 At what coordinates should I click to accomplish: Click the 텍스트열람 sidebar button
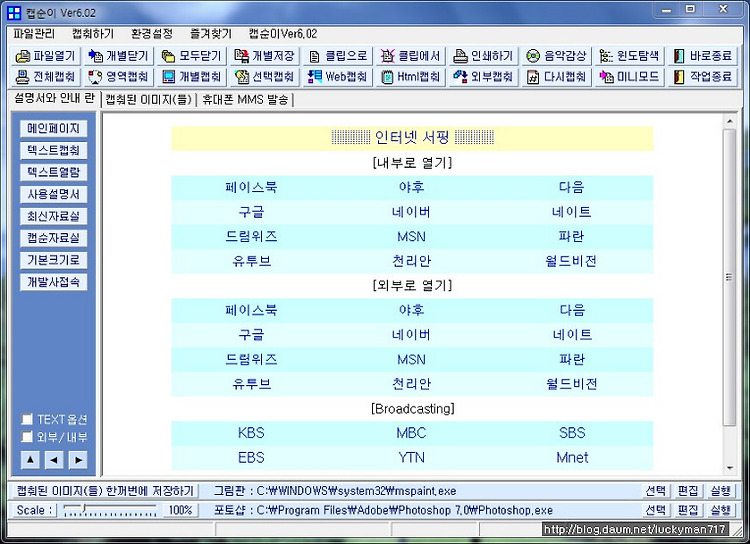tap(54, 172)
